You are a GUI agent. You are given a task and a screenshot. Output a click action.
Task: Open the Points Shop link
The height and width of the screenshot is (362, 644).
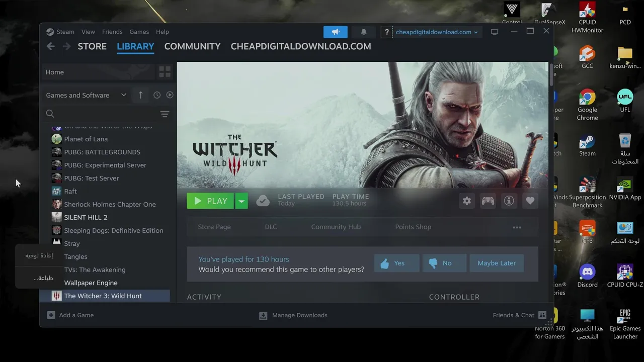(x=413, y=227)
